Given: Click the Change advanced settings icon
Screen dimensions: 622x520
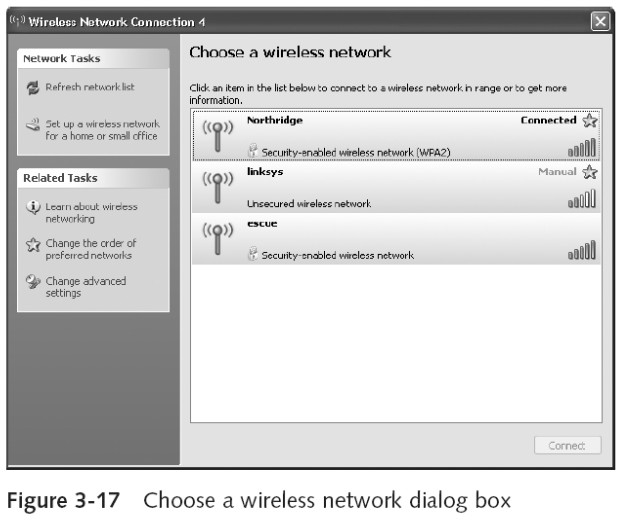Looking at the screenshot, I should pyautogui.click(x=33, y=282).
